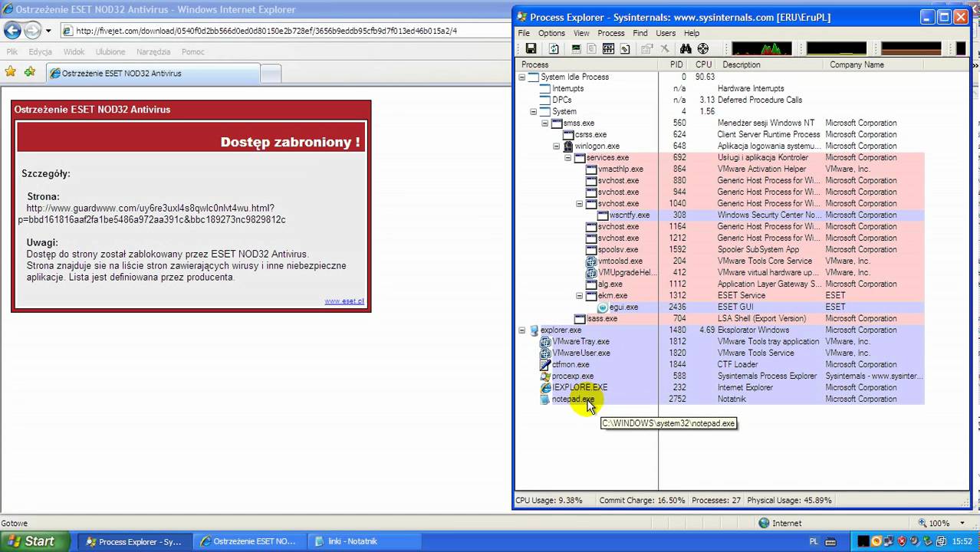
Task: Click the PL language indicator
Action: [x=814, y=541]
